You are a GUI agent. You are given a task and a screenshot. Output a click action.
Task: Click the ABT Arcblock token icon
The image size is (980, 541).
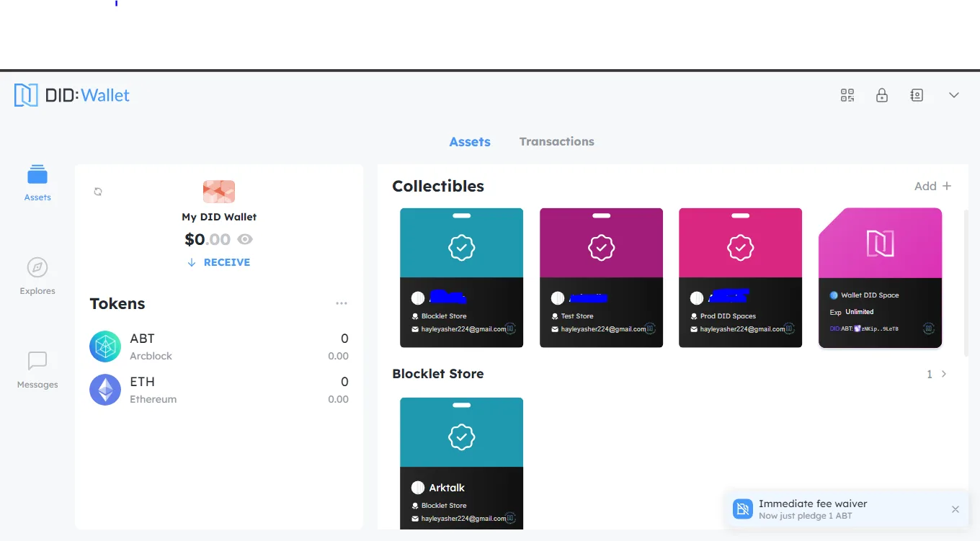pyautogui.click(x=105, y=346)
